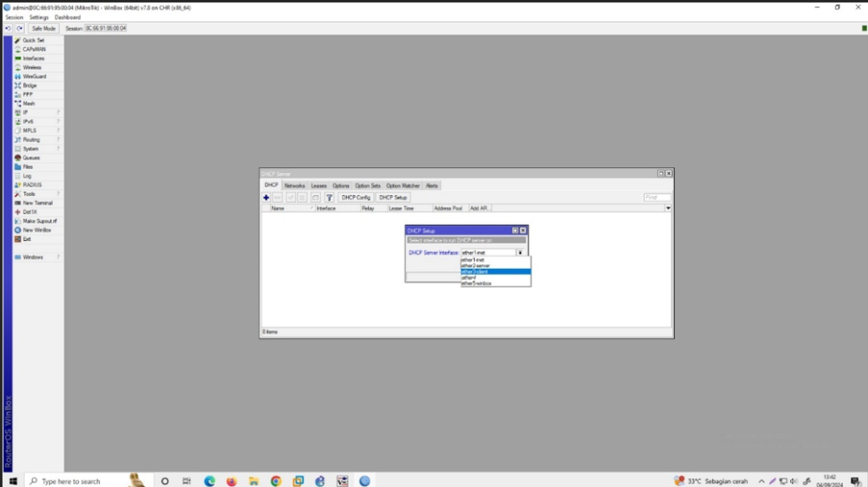Switch to the Option Sets tab
868x487 pixels.
pyautogui.click(x=368, y=186)
